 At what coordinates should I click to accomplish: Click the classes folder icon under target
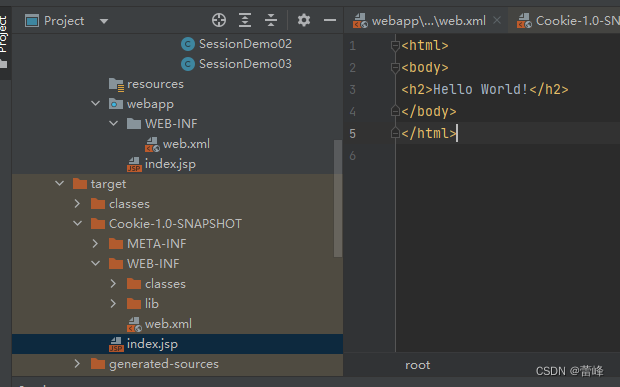98,204
